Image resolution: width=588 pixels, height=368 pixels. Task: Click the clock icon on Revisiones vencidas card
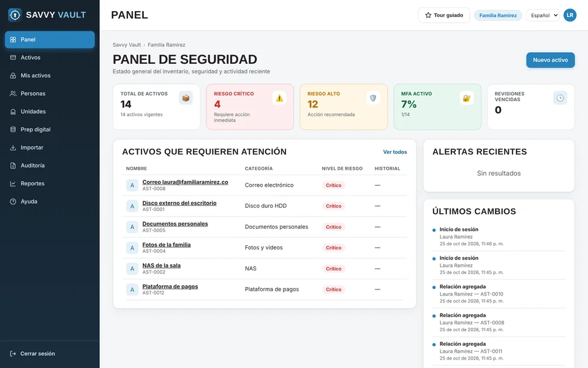(560, 98)
